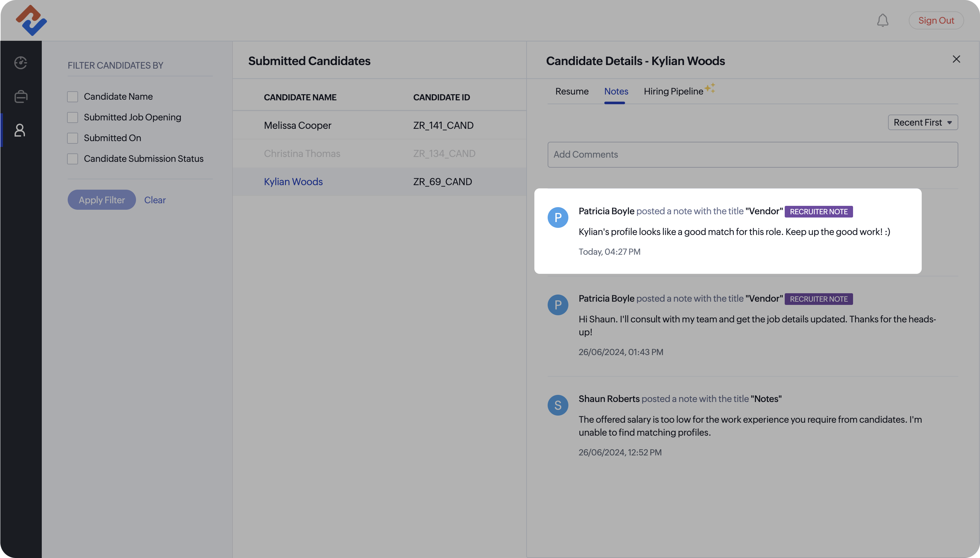Image resolution: width=980 pixels, height=558 pixels.
Task: Close the Candidate Details panel
Action: (956, 60)
